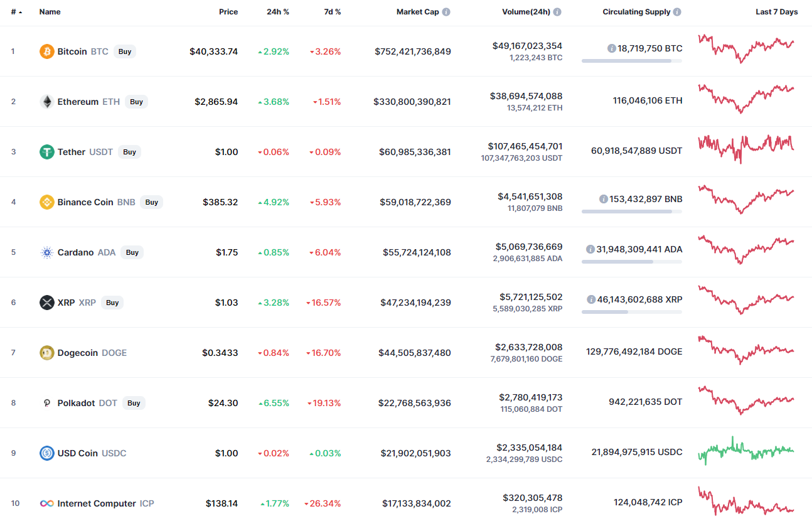
Task: Sort coins by the Price column header
Action: (x=228, y=12)
